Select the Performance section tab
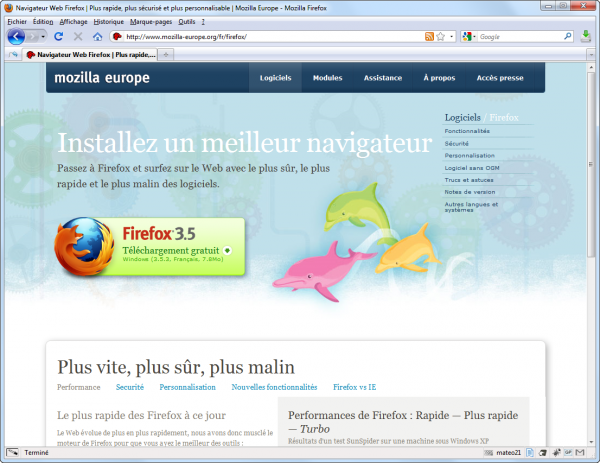600x463 pixels. [78, 387]
